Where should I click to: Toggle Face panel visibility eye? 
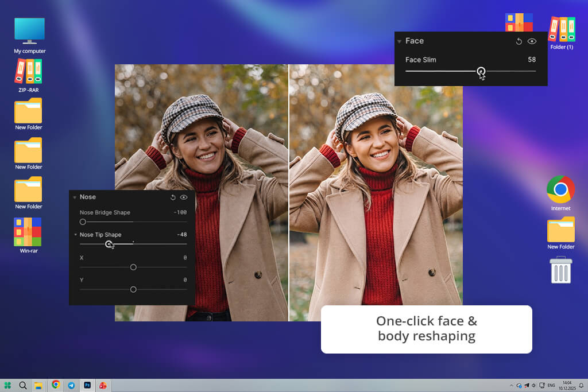coord(532,41)
